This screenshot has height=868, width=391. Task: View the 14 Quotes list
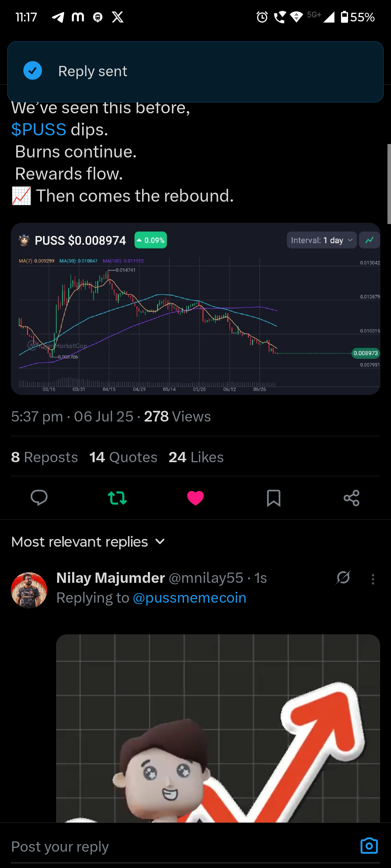click(x=123, y=457)
